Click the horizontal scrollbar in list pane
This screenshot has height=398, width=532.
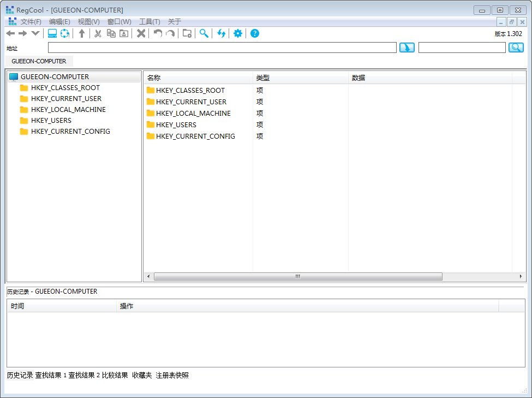298,277
